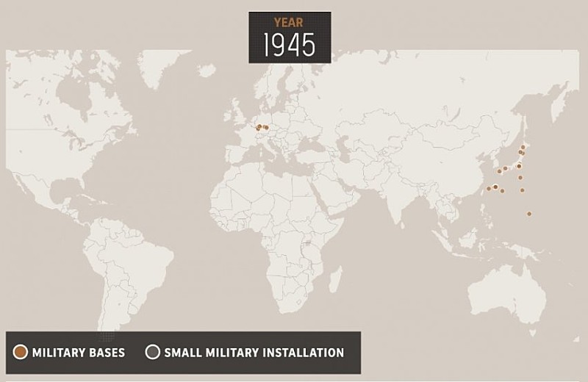The width and height of the screenshot is (588, 382).
Task: Click the MILITARY BASES legend label
Action: click(78, 353)
